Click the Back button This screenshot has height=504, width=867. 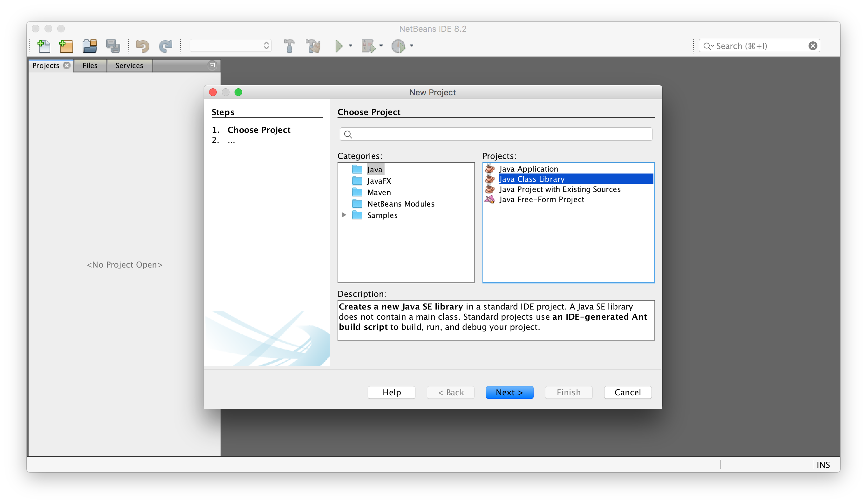tap(451, 392)
